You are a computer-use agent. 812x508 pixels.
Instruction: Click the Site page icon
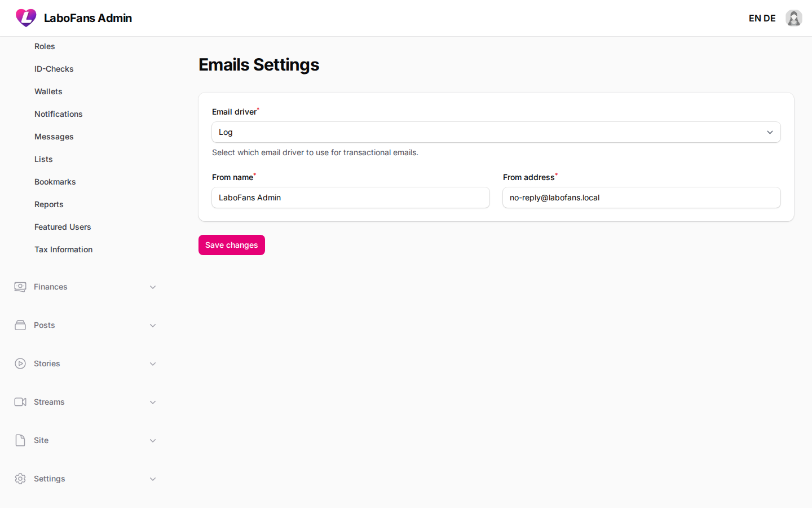tap(20, 440)
